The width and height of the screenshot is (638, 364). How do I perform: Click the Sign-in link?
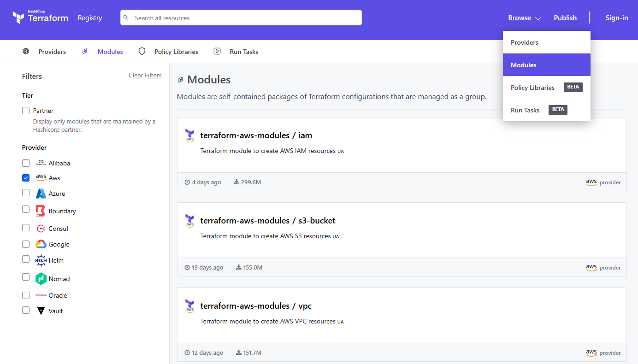tap(617, 18)
